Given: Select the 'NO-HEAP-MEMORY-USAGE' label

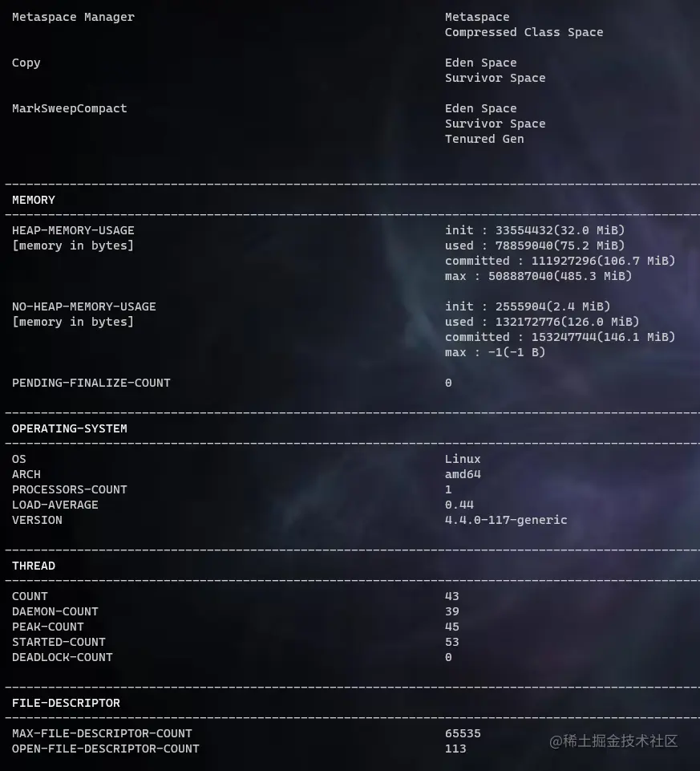Looking at the screenshot, I should tap(84, 306).
